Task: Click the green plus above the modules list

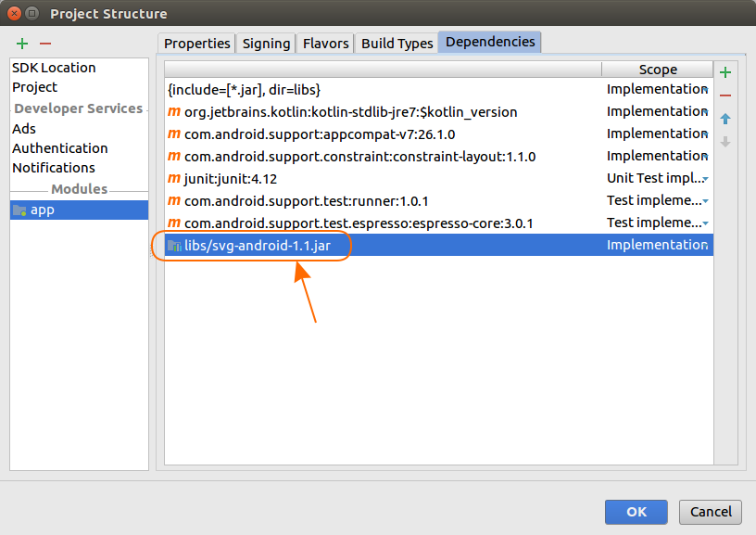Action: pos(22,44)
